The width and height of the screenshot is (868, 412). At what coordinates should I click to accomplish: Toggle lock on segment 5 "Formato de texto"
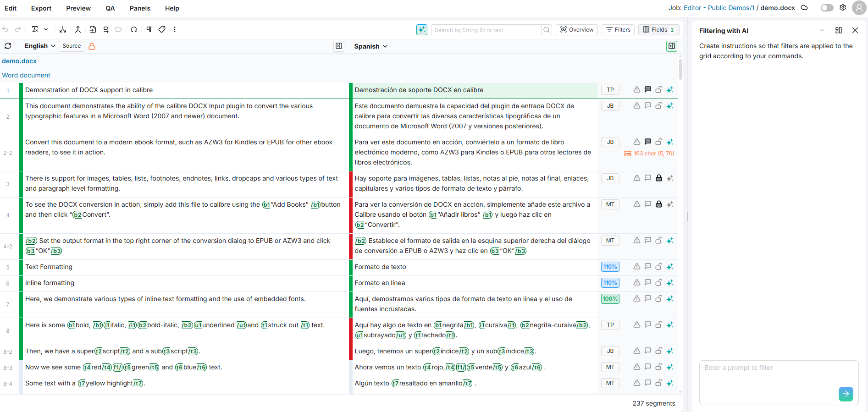tap(658, 267)
